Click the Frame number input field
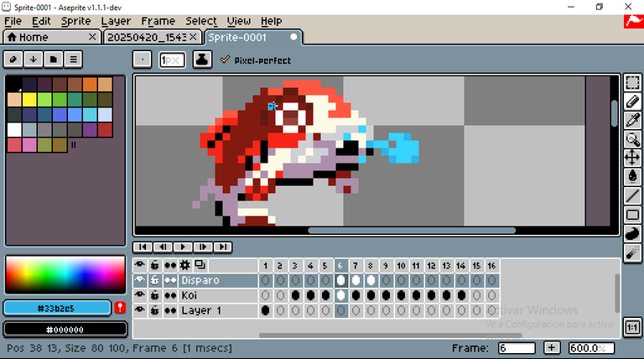Viewport: 644px width, 359px height. [x=517, y=348]
